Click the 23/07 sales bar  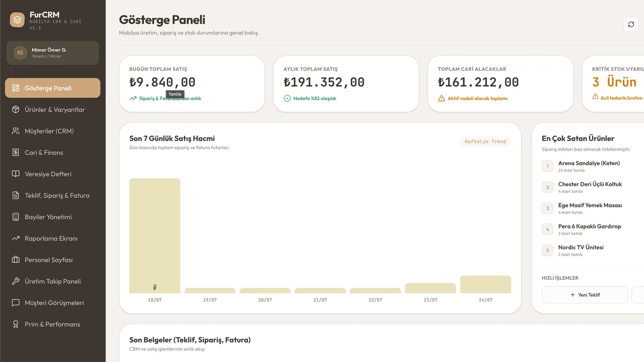point(431,288)
